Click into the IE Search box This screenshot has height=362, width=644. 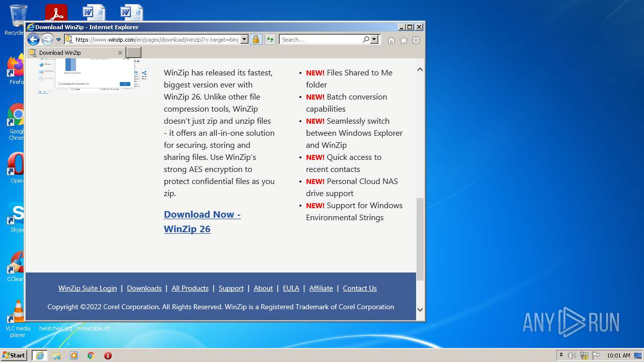tap(321, 39)
